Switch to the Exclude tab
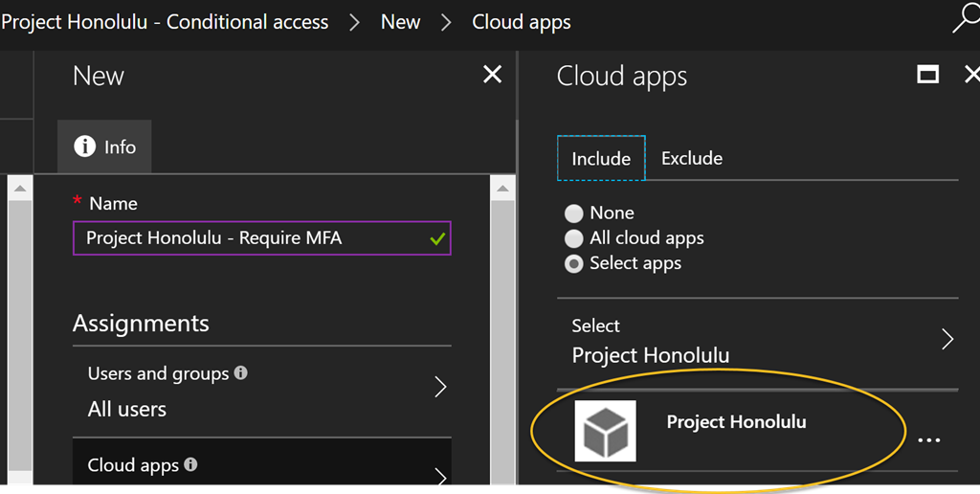The height and width of the screenshot is (494, 980). pyautogui.click(x=692, y=158)
